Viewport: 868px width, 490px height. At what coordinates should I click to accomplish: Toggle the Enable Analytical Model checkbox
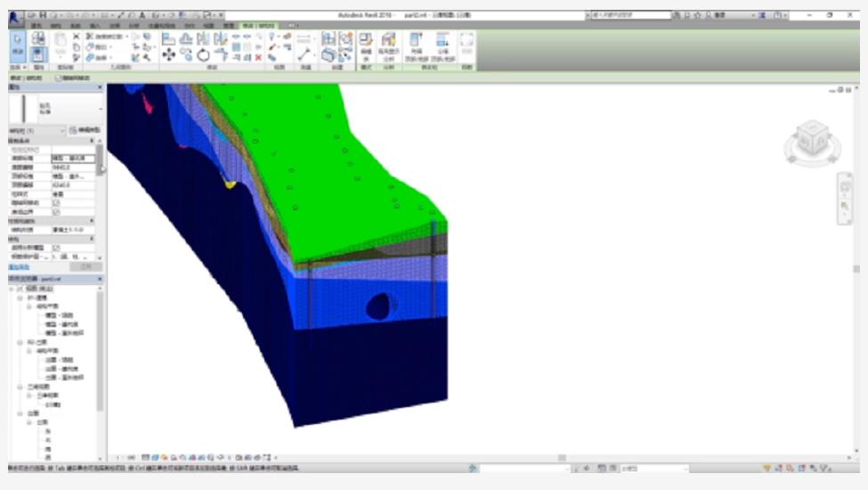pyautogui.click(x=56, y=248)
